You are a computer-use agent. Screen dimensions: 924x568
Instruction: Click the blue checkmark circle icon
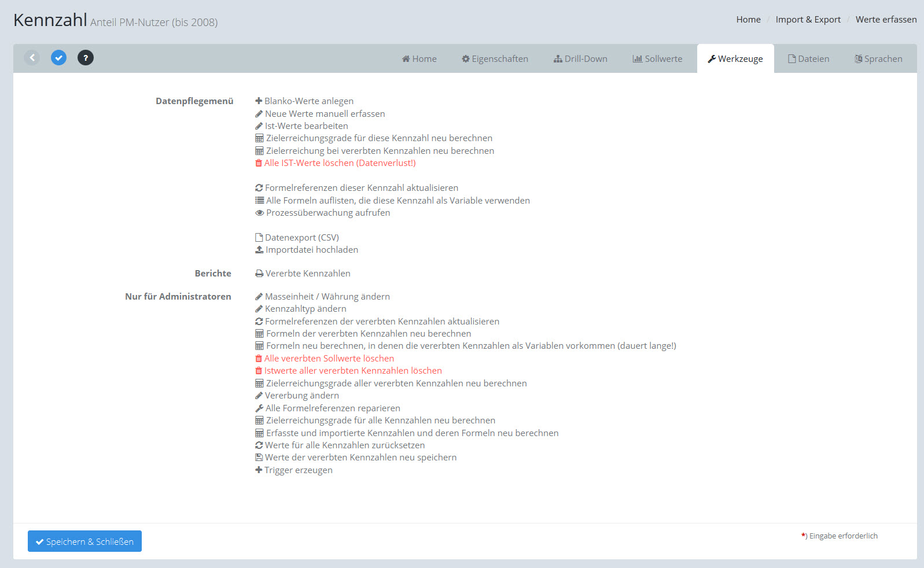pos(58,58)
